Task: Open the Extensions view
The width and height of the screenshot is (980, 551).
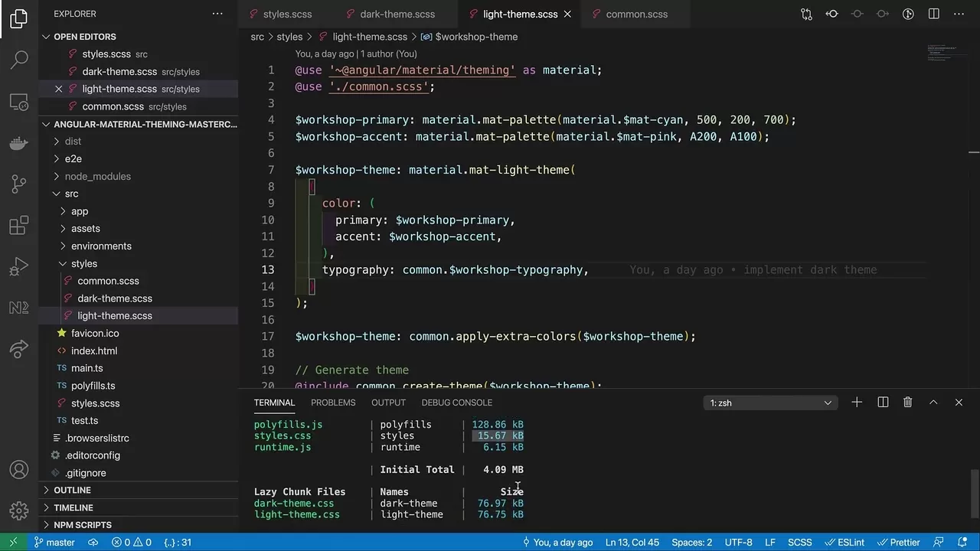Action: coord(18,224)
